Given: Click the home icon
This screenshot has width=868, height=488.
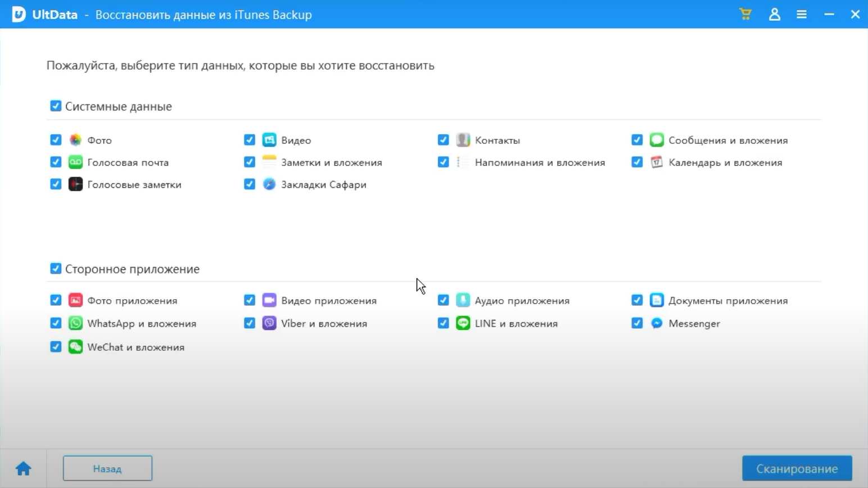Looking at the screenshot, I should coord(23,468).
